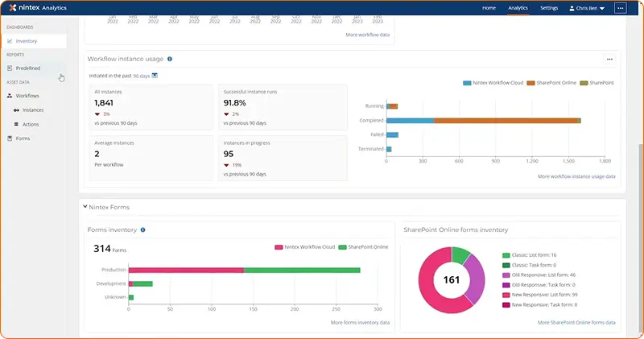Click the Production pink forms bar
The width and height of the screenshot is (644, 339).
point(186,270)
